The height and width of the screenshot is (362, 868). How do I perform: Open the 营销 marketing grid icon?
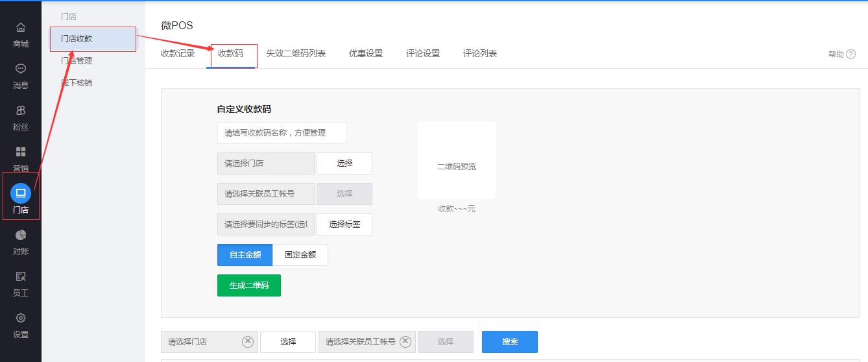pos(21,152)
